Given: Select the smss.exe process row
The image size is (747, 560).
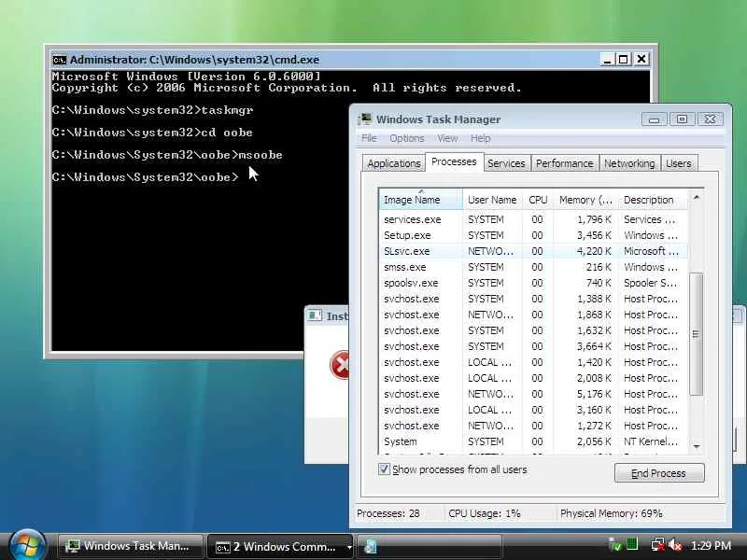Looking at the screenshot, I should click(533, 267).
